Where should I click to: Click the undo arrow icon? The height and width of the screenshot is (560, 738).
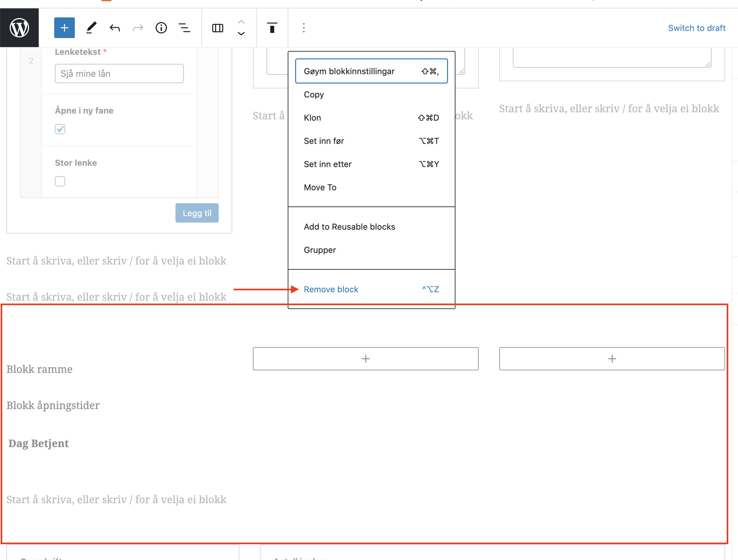(x=115, y=28)
